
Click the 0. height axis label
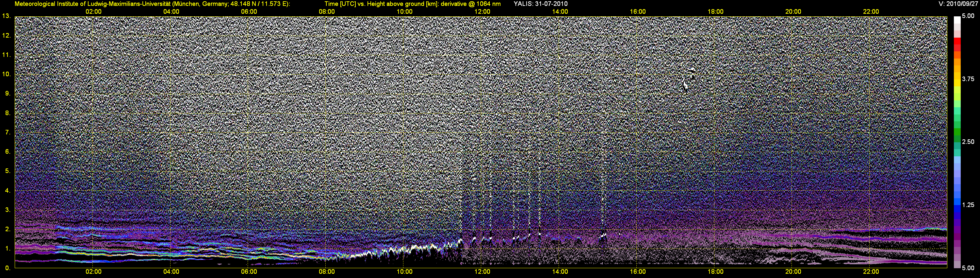coord(8,268)
